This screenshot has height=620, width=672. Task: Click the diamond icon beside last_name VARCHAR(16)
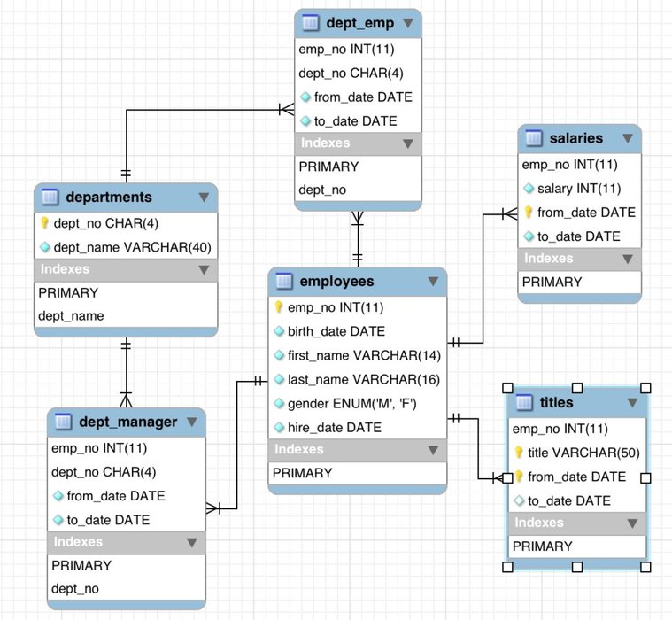[279, 379]
